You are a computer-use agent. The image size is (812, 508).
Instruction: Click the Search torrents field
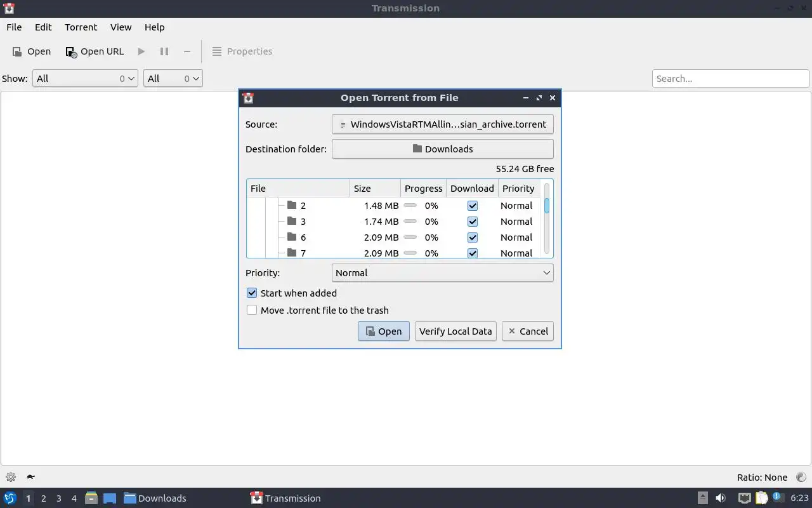click(x=731, y=79)
